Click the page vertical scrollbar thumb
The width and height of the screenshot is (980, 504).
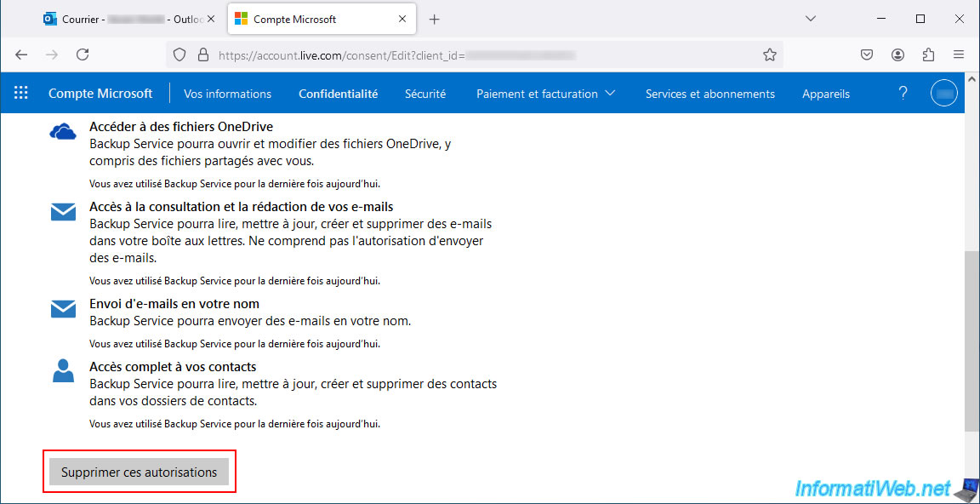pyautogui.click(x=970, y=341)
